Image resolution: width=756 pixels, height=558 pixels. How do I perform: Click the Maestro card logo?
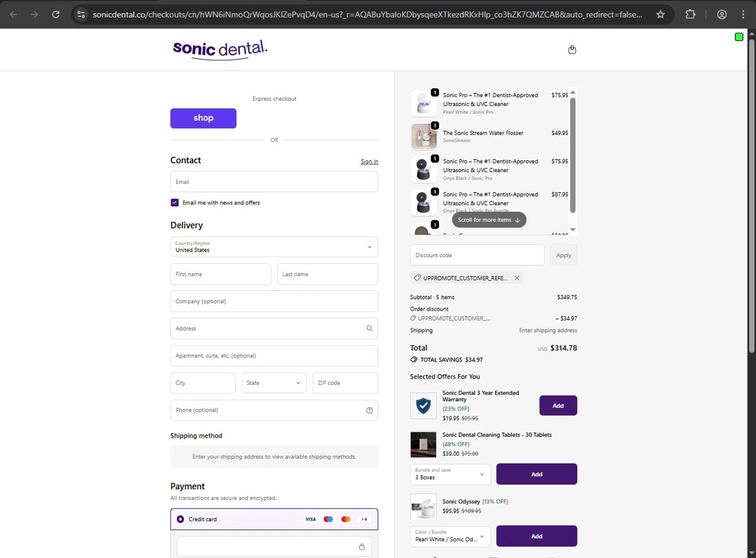(328, 519)
